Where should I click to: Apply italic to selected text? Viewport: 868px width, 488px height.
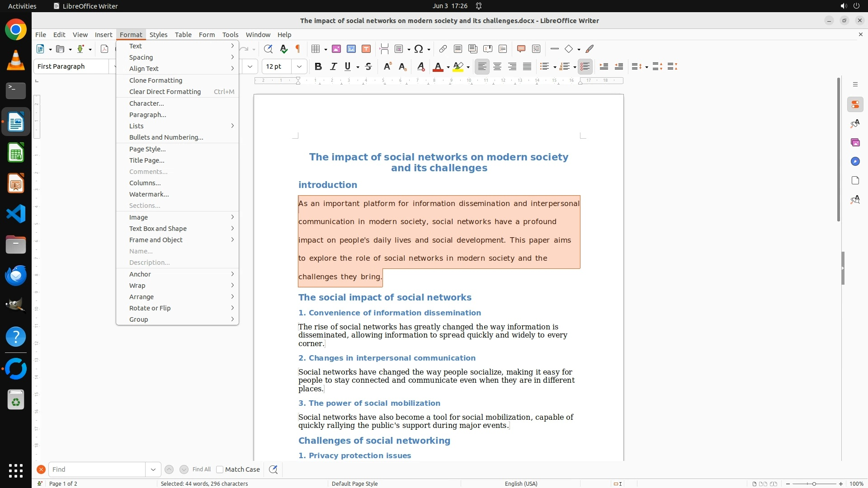pos(334,67)
